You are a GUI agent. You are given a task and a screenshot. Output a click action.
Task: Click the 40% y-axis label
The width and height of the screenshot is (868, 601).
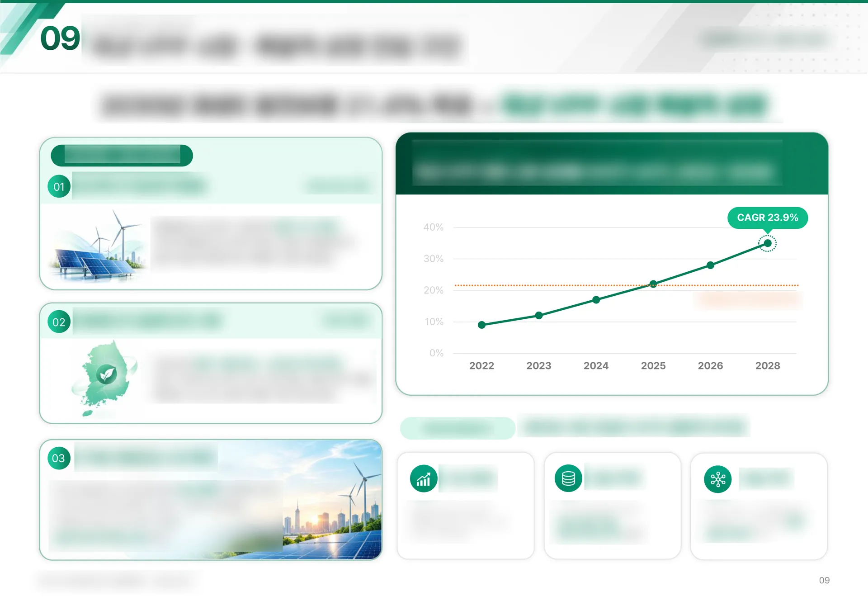433,227
